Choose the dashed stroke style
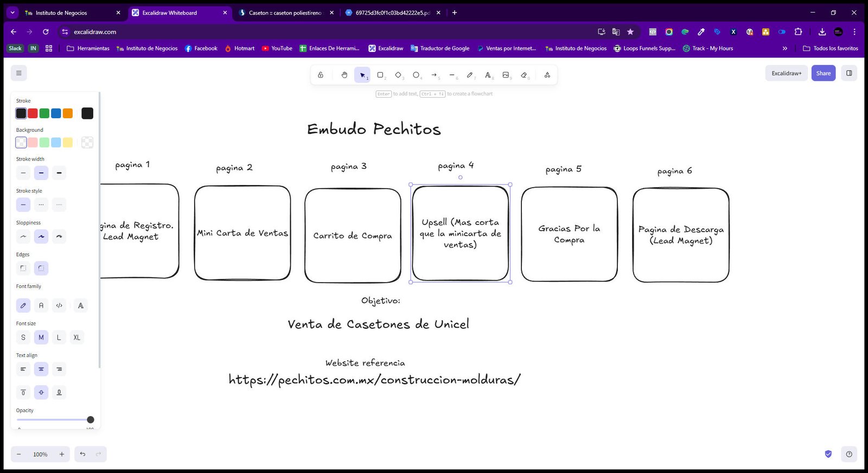 41,205
